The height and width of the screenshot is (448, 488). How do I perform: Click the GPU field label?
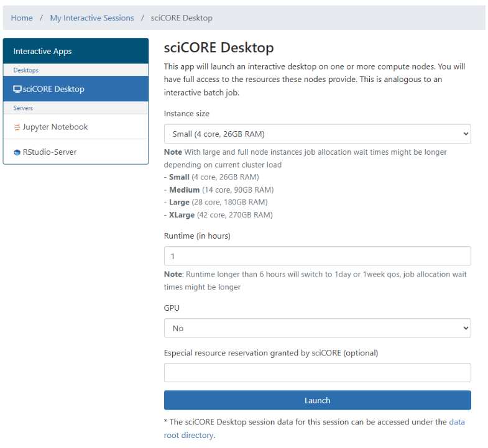[172, 308]
